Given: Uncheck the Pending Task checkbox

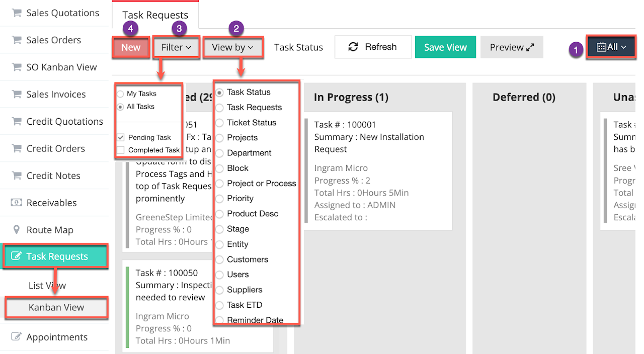Looking at the screenshot, I should tap(120, 137).
